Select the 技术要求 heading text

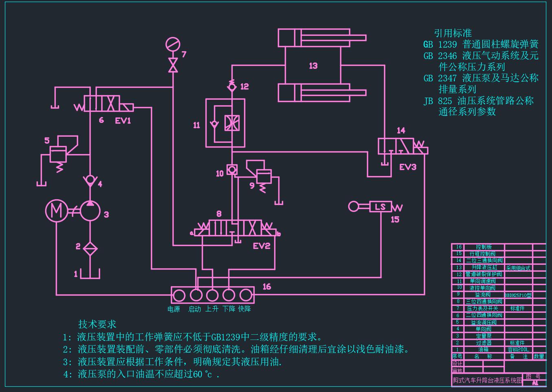point(97,324)
